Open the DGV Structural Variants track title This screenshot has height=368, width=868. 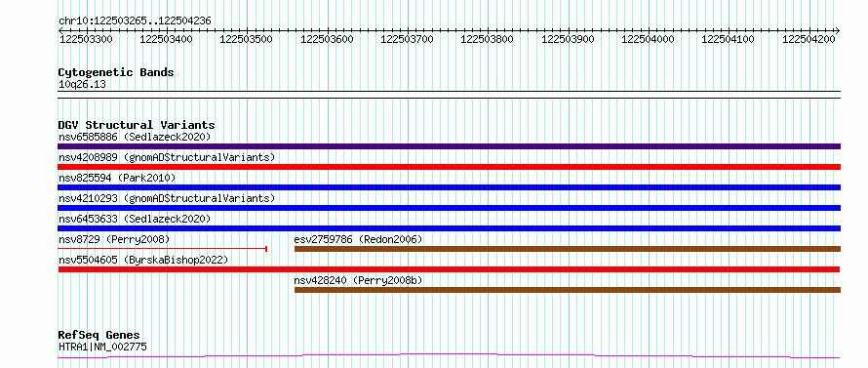tap(137, 125)
